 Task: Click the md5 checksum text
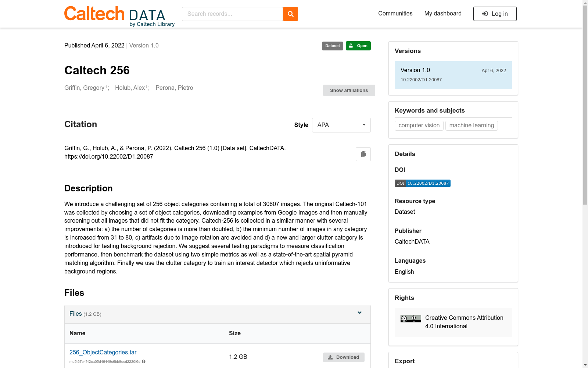tap(105, 362)
